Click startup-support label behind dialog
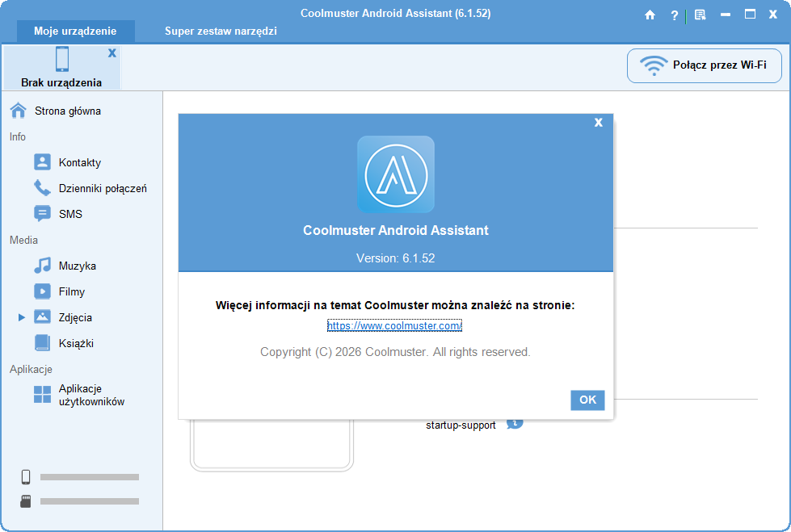The height and width of the screenshot is (532, 791). pyautogui.click(x=461, y=425)
